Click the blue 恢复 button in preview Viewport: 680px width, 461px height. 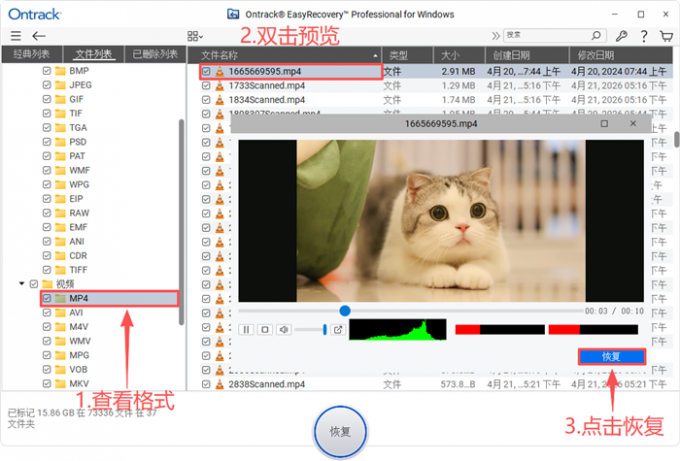[612, 357]
